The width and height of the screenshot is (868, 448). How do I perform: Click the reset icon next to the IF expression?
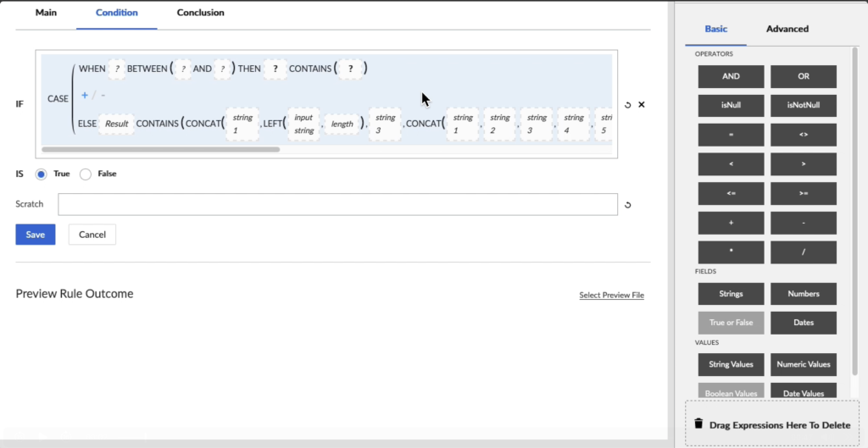[x=627, y=105]
